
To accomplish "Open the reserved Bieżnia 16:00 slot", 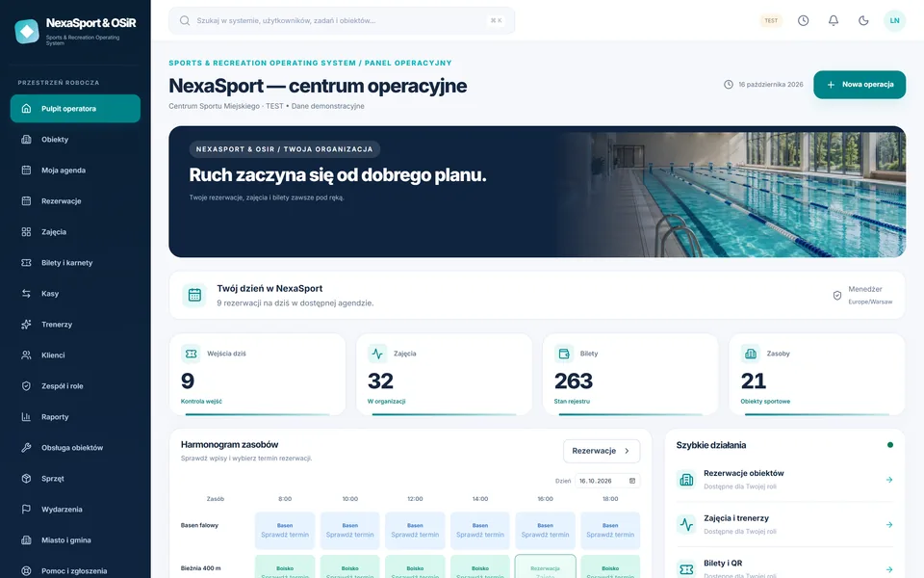I will (x=545, y=566).
